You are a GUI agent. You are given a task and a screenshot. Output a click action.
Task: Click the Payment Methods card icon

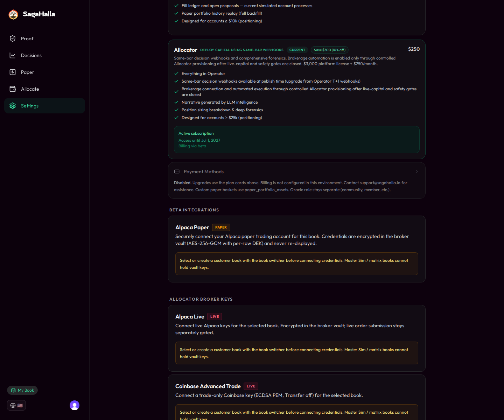point(177,171)
